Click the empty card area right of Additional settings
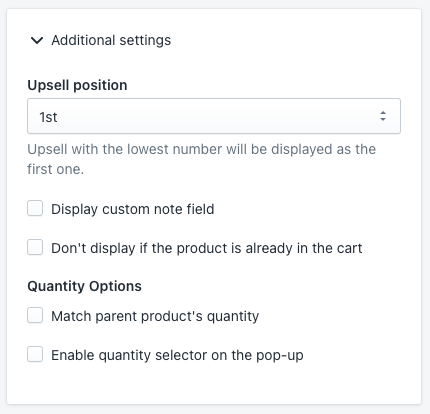Screen dimensions: 430x414 tap(293, 40)
